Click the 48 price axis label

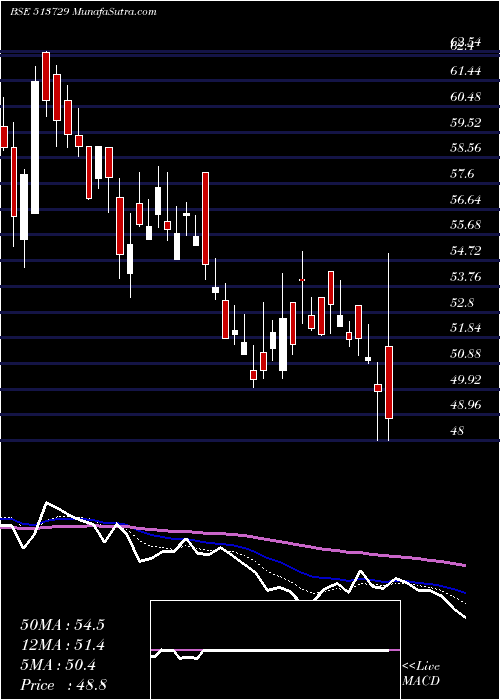(x=458, y=431)
